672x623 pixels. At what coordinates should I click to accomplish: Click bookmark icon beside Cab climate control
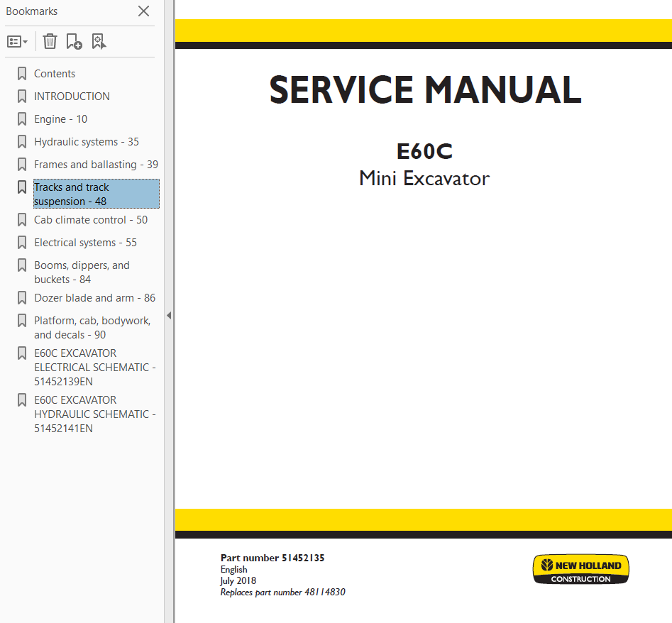pos(22,220)
